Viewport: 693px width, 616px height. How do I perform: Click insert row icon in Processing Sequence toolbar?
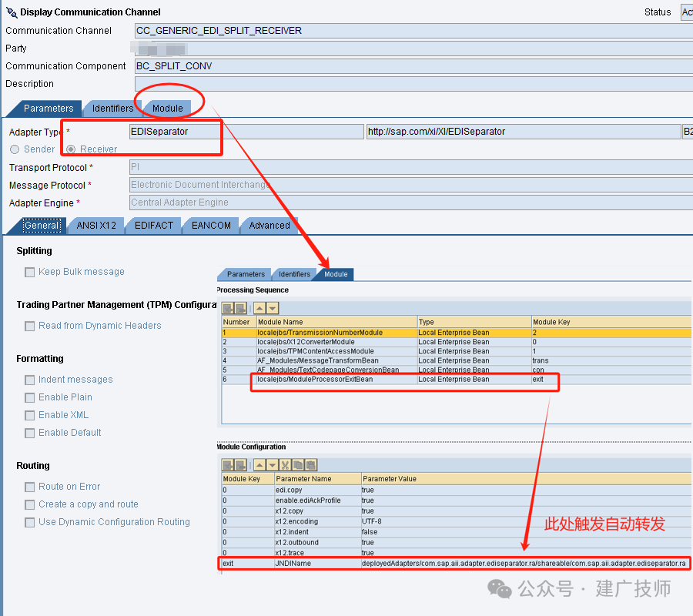point(228,308)
